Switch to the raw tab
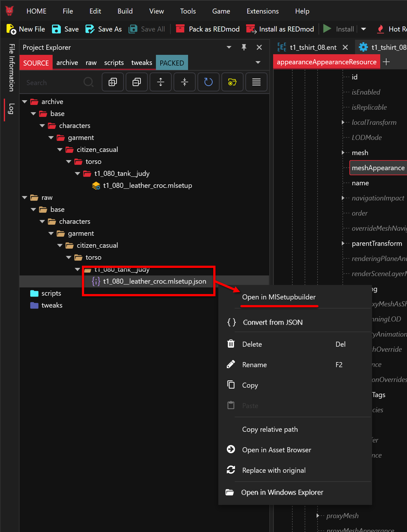Screen dimensions: 407x532 click(91, 63)
